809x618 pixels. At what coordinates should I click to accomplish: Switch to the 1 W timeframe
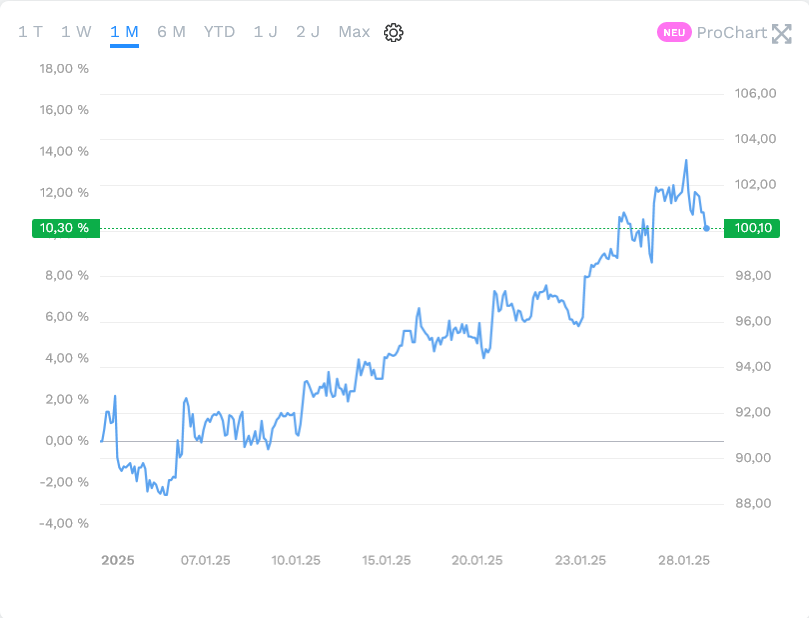(76, 32)
